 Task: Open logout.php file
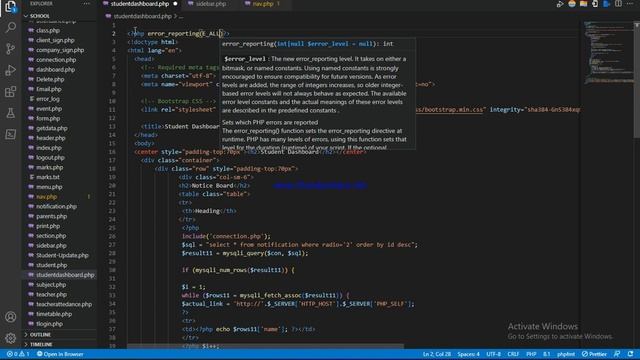point(50,158)
